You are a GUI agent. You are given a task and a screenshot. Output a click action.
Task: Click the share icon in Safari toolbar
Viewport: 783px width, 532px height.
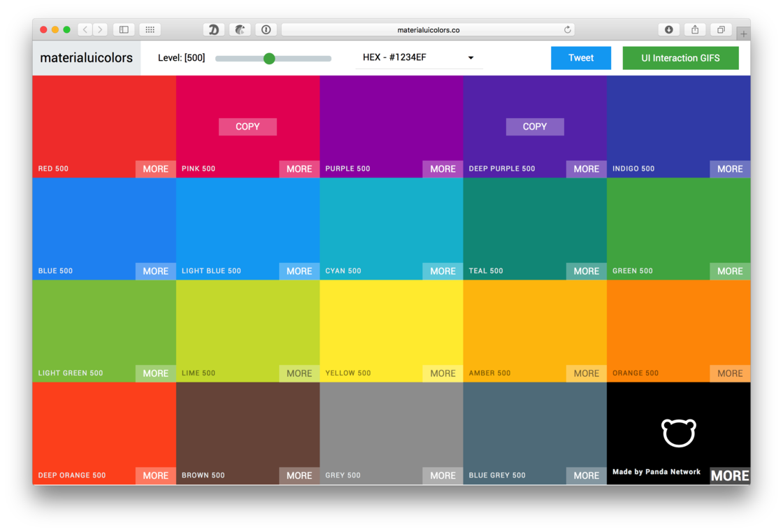(x=695, y=29)
